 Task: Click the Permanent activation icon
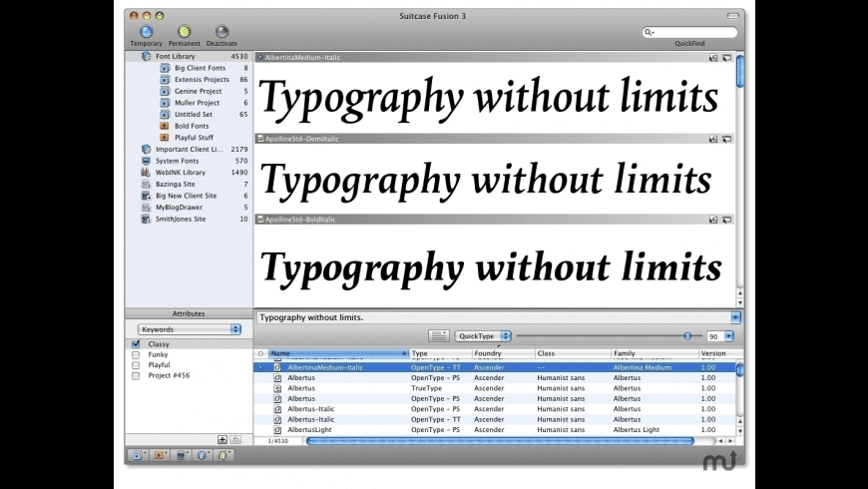pos(184,32)
